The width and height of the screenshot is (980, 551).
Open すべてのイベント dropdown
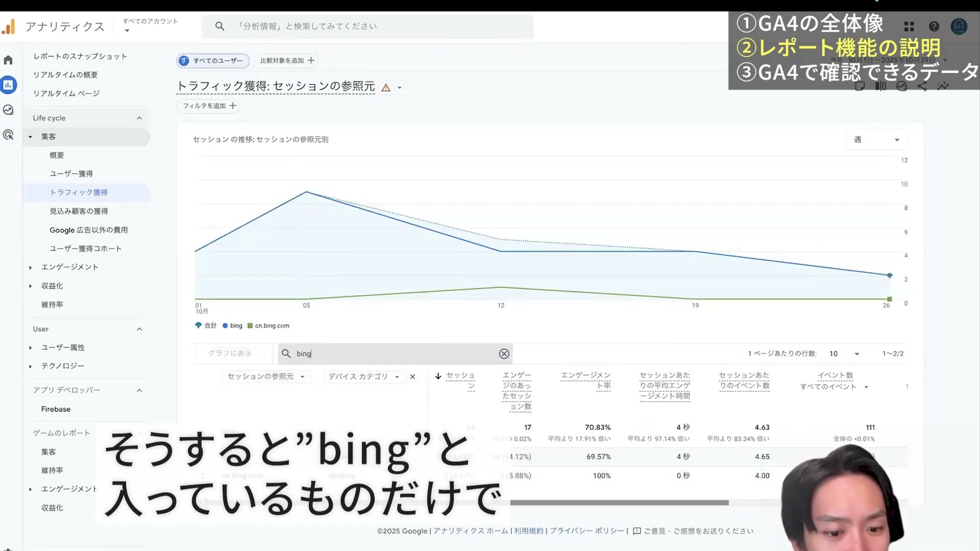pos(834,387)
